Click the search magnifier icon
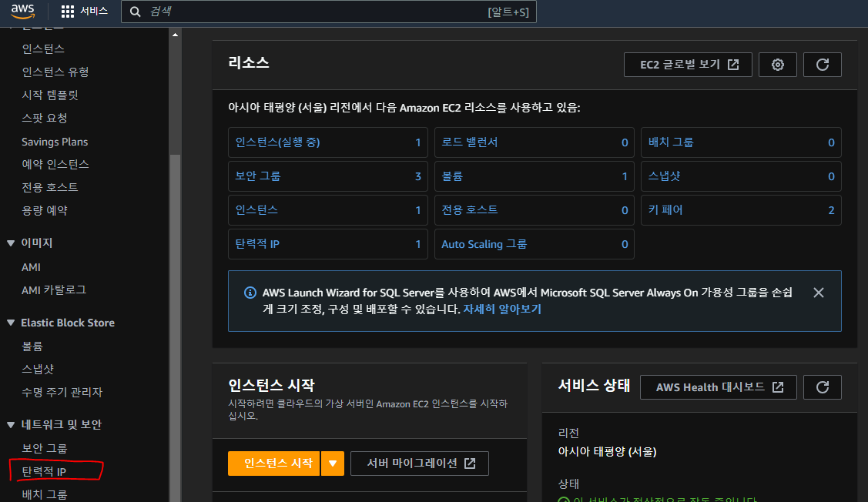Screen dimensions: 868x502 click(135, 12)
